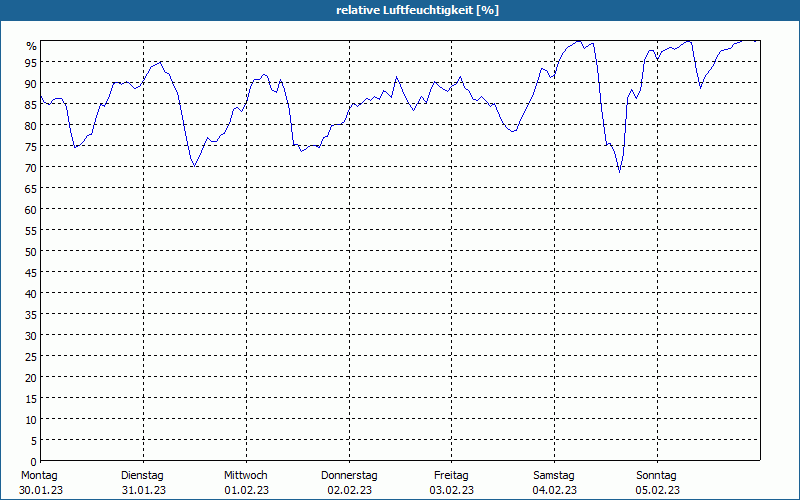The width and height of the screenshot is (800, 500).
Task: Click the y-axis value 70
Action: 31,167
